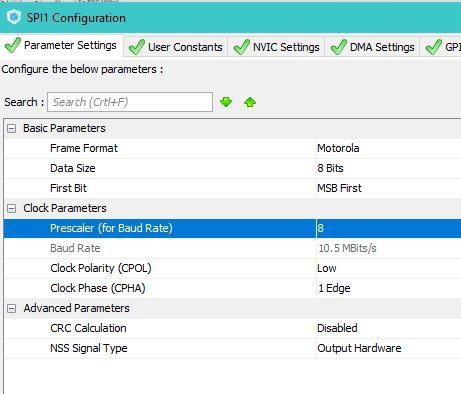Image resolution: width=461 pixels, height=394 pixels.
Task: Click the green down arrow search-next icon
Action: [226, 102]
